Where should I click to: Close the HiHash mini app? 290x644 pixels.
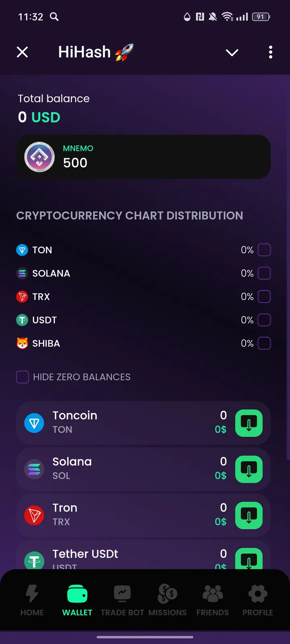[23, 52]
